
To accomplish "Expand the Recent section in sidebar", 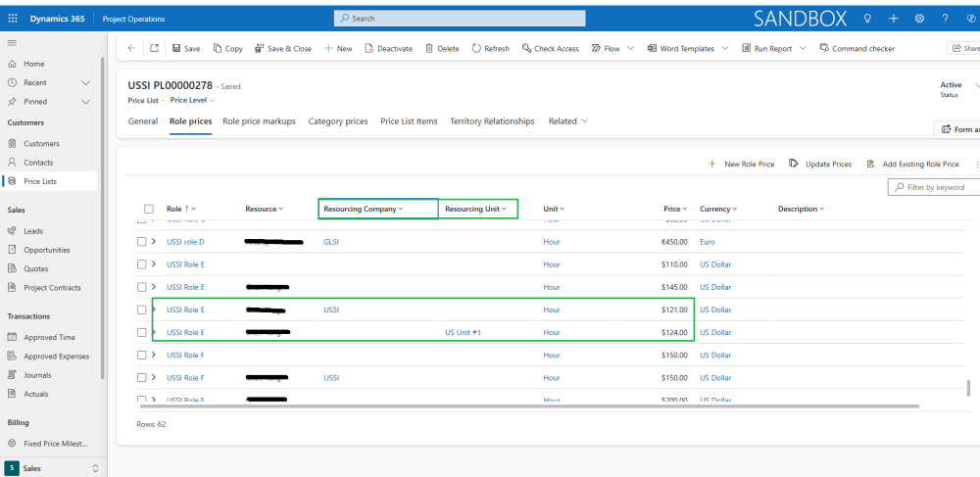I will pos(85,83).
